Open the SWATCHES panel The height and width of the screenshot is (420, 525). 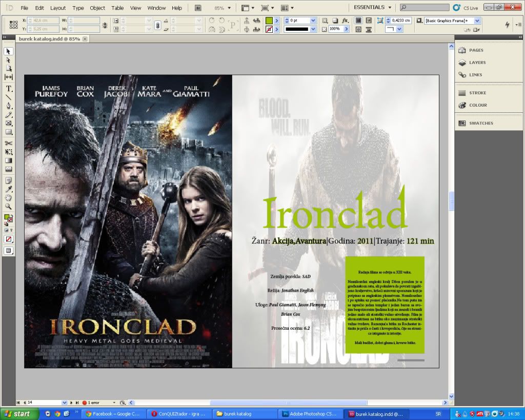[481, 123]
